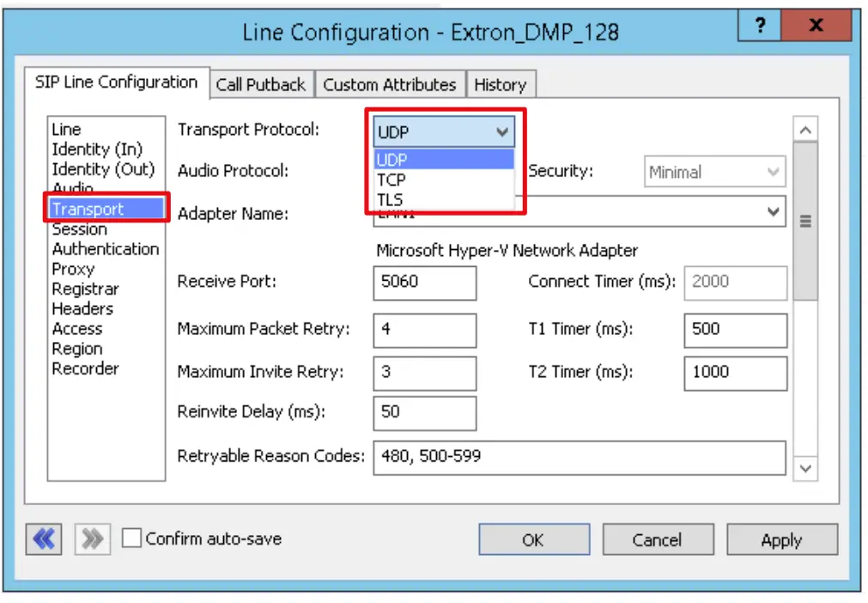The height and width of the screenshot is (603, 868).
Task: Click the Receive Port field
Action: (425, 283)
